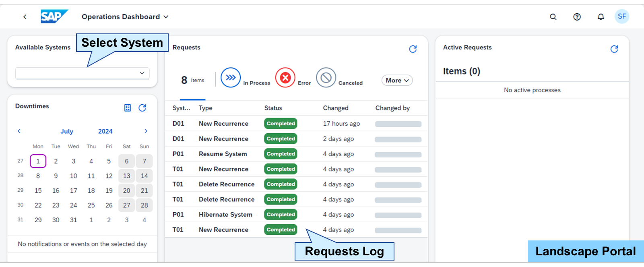Image resolution: width=644 pixels, height=267 pixels.
Task: Open D01 request changed 17 hours ago
Action: (x=296, y=124)
